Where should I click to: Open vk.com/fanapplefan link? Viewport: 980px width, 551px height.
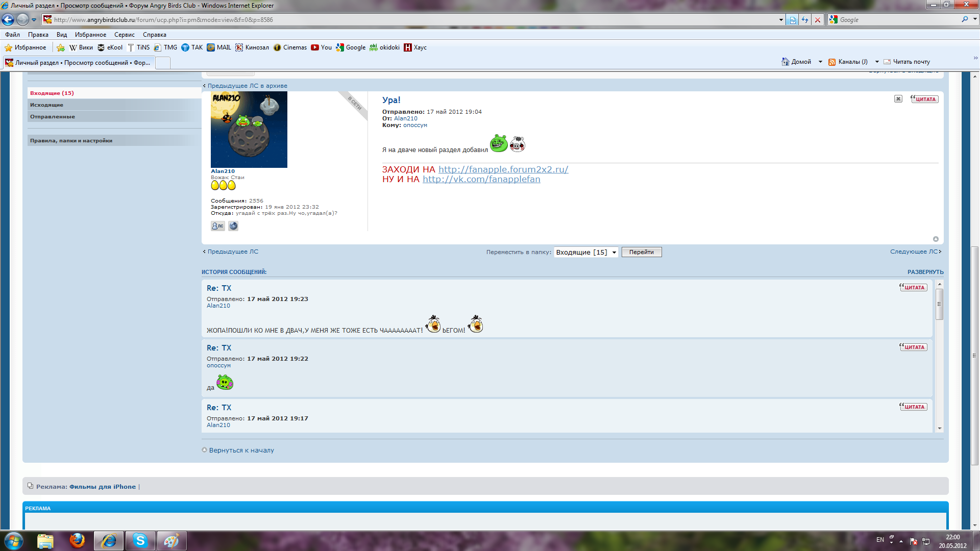(x=481, y=179)
